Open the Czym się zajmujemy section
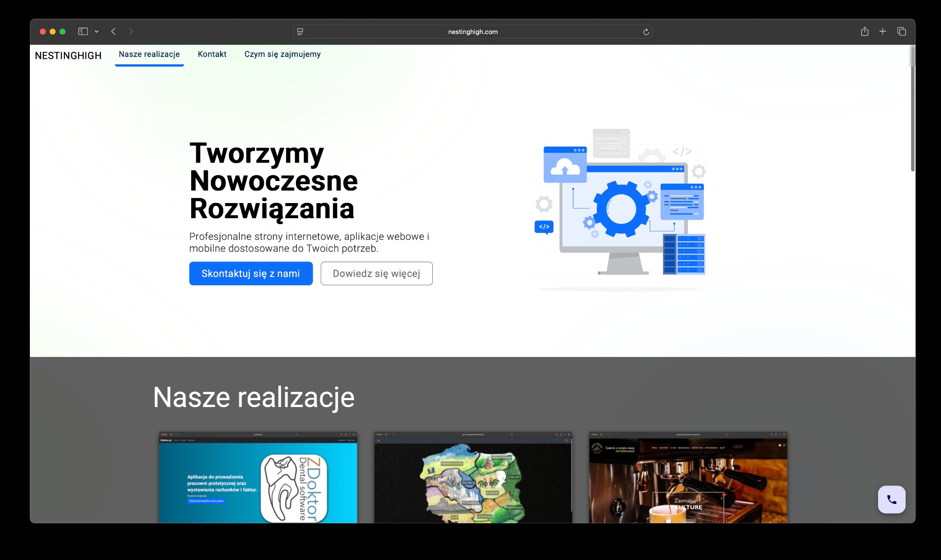This screenshot has height=560, width=941. tap(283, 54)
